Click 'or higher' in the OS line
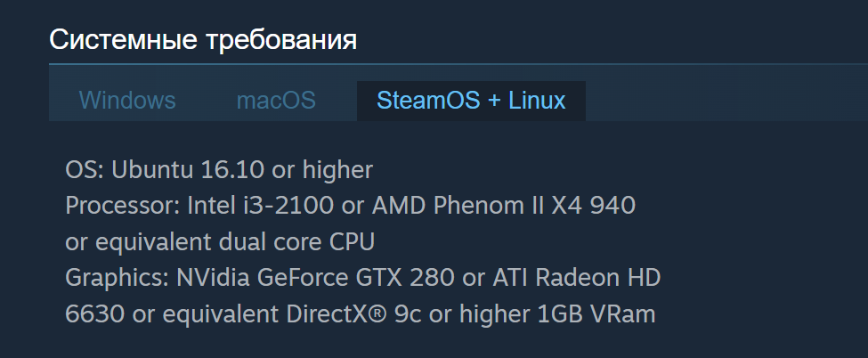 pos(322,169)
